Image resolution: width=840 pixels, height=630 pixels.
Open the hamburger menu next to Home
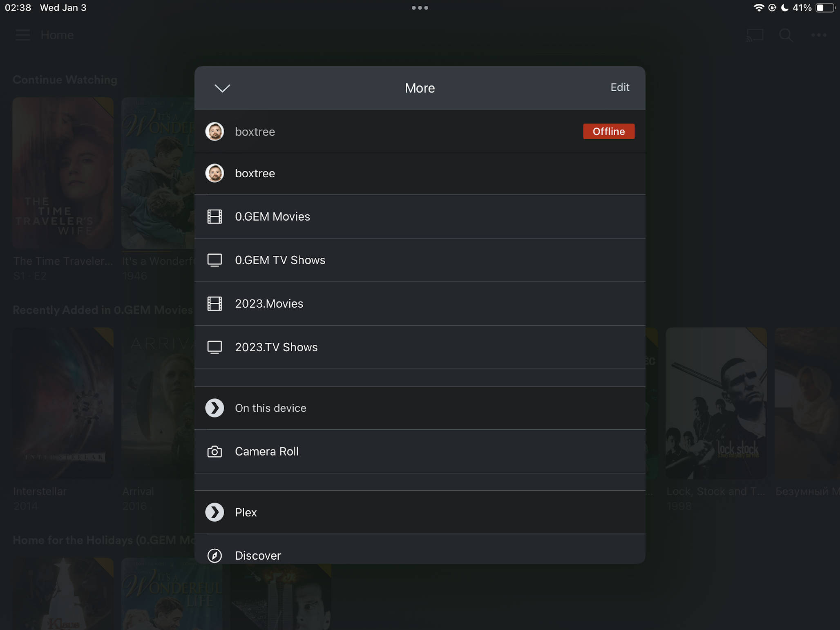tap(23, 35)
